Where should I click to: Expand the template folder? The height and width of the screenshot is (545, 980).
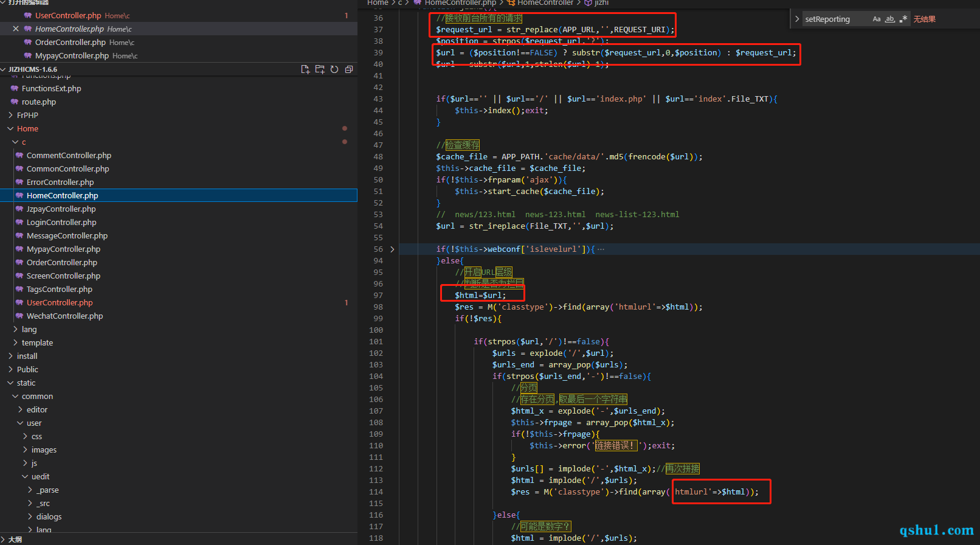click(x=16, y=342)
